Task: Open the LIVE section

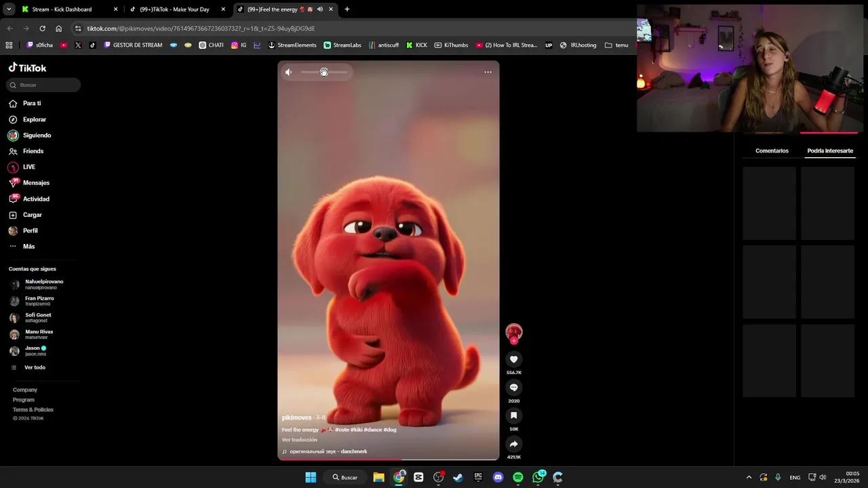Action: (x=29, y=167)
